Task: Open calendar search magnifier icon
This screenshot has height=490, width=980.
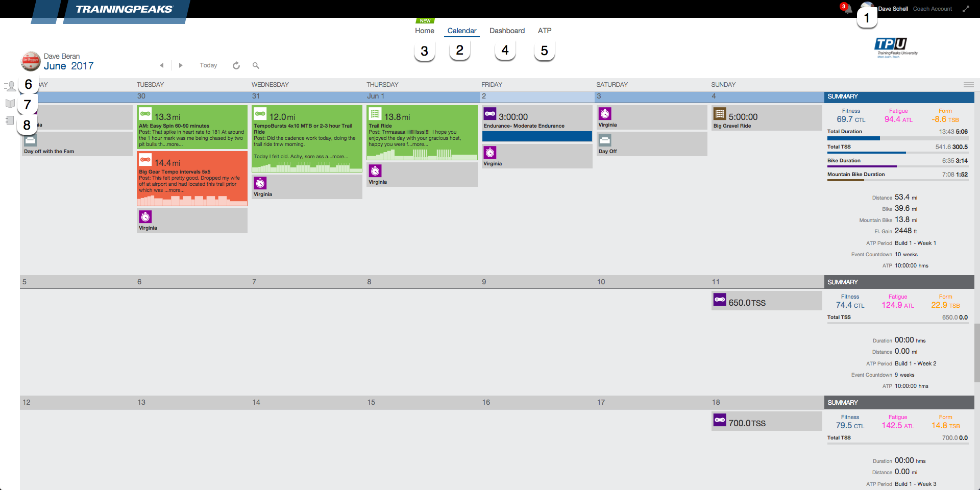Action: [x=256, y=65]
